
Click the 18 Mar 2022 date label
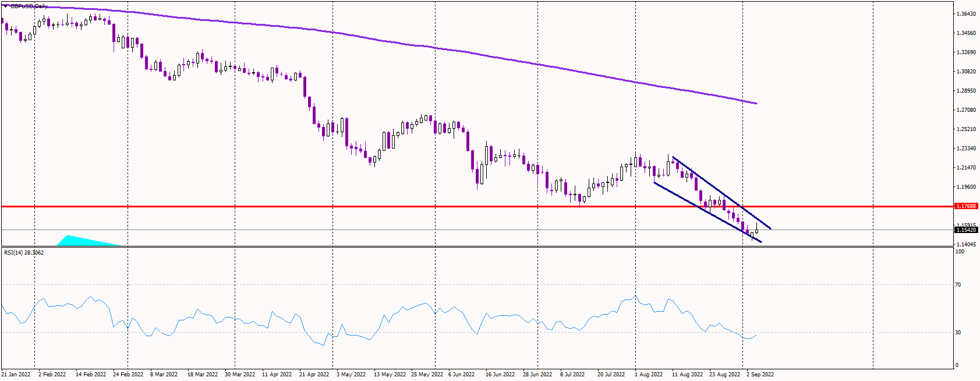pyautogui.click(x=203, y=375)
